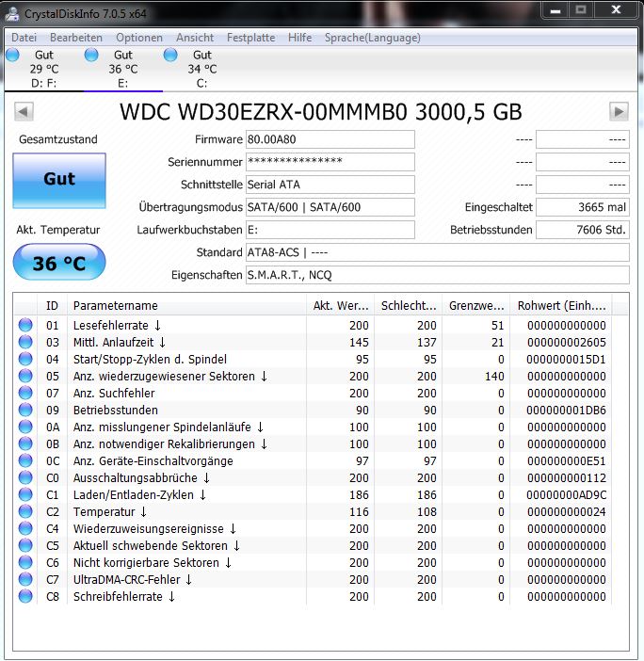Click status orb of Nicht korrigierbare Sektoren row
This screenshot has width=644, height=661.
(x=25, y=562)
